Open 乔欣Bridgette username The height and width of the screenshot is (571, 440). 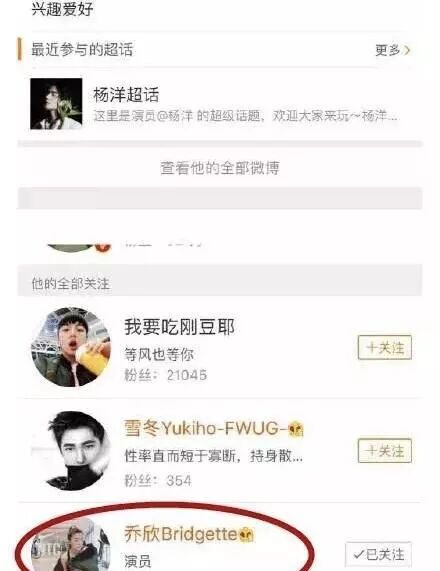(x=181, y=534)
